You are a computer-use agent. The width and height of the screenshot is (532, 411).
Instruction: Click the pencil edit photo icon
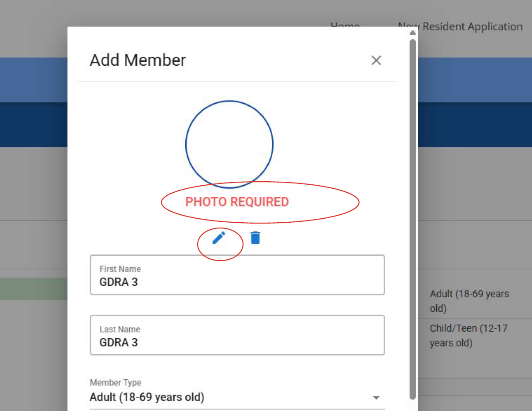point(219,238)
